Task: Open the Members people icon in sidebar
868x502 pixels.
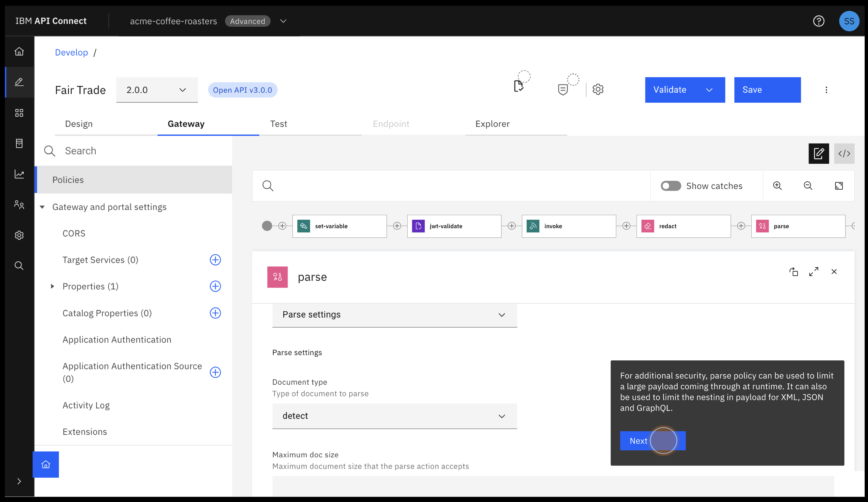Action: (19, 205)
